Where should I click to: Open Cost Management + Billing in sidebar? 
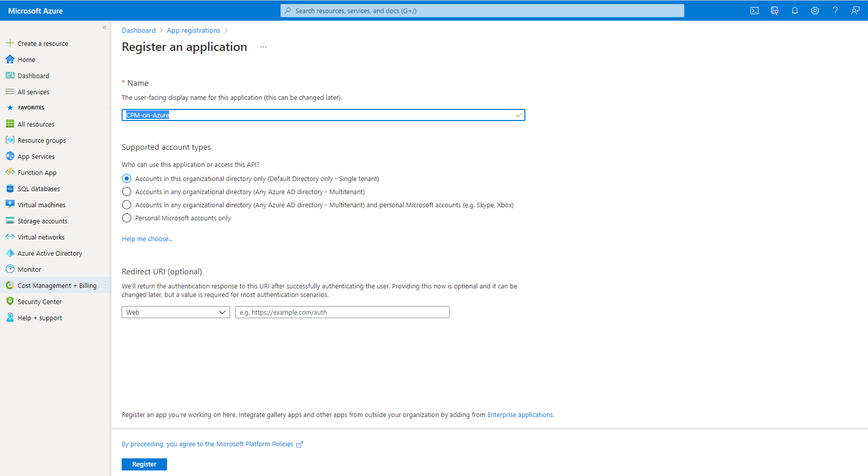[x=57, y=285]
